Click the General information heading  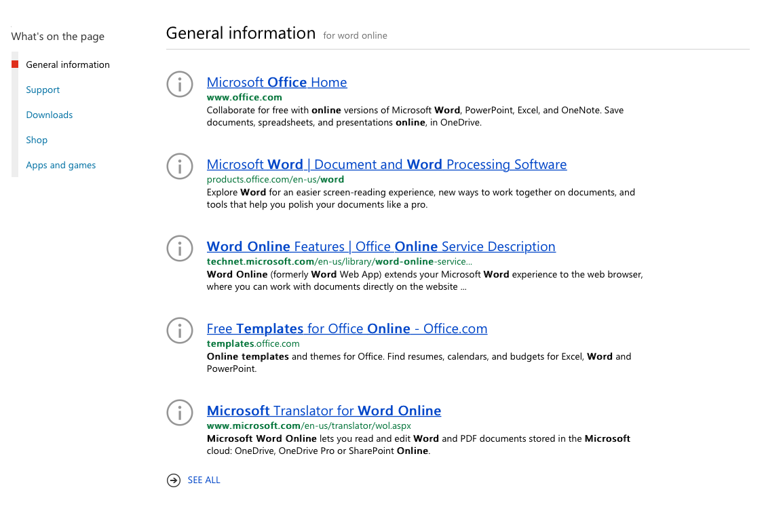pyautogui.click(x=241, y=33)
